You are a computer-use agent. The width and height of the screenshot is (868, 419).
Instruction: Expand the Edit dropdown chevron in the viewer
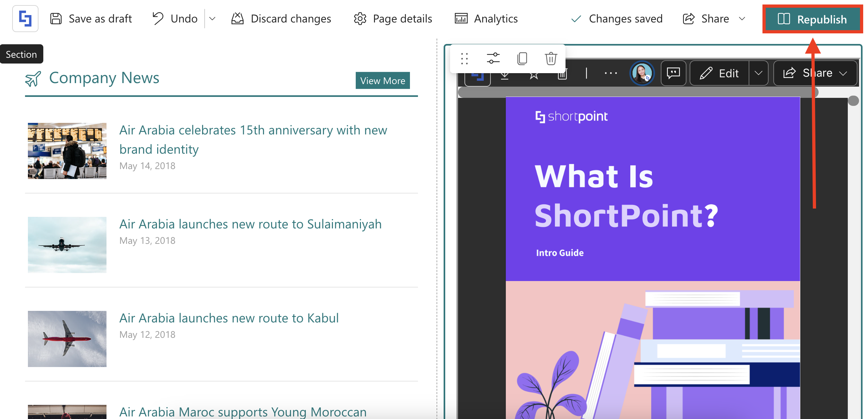tap(758, 73)
